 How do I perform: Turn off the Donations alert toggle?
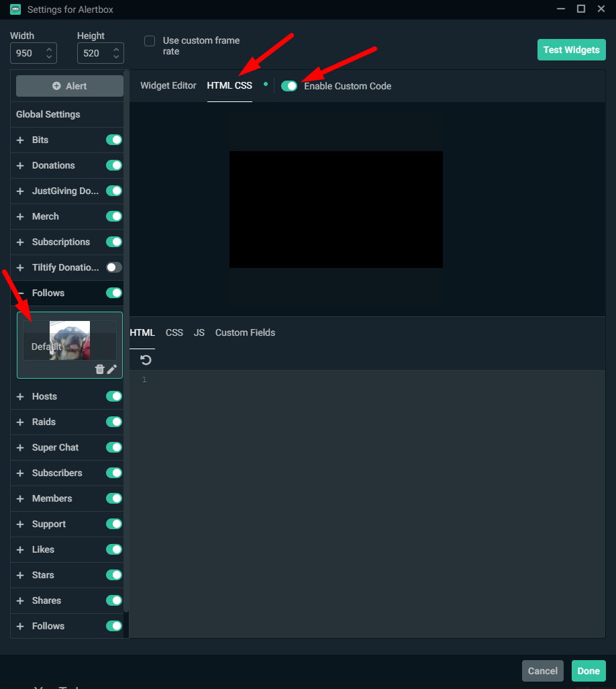coord(114,165)
